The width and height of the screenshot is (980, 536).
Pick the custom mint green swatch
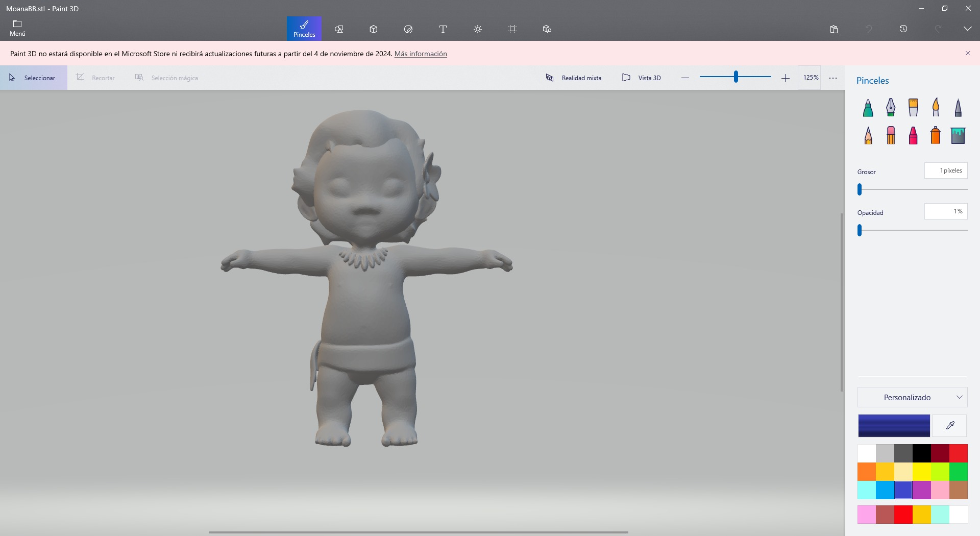(940, 515)
